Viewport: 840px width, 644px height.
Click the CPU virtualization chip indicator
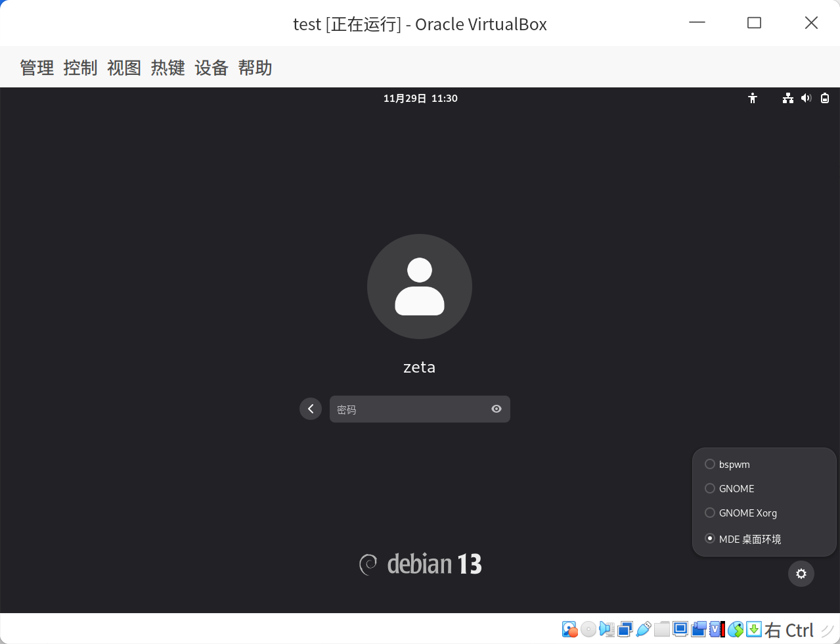tap(717, 630)
